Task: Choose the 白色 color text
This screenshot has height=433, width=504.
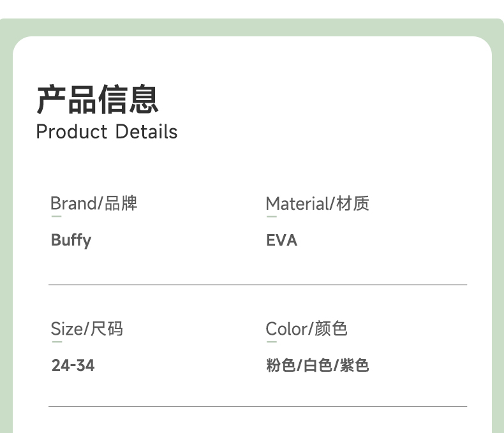Action: pyautogui.click(x=318, y=366)
